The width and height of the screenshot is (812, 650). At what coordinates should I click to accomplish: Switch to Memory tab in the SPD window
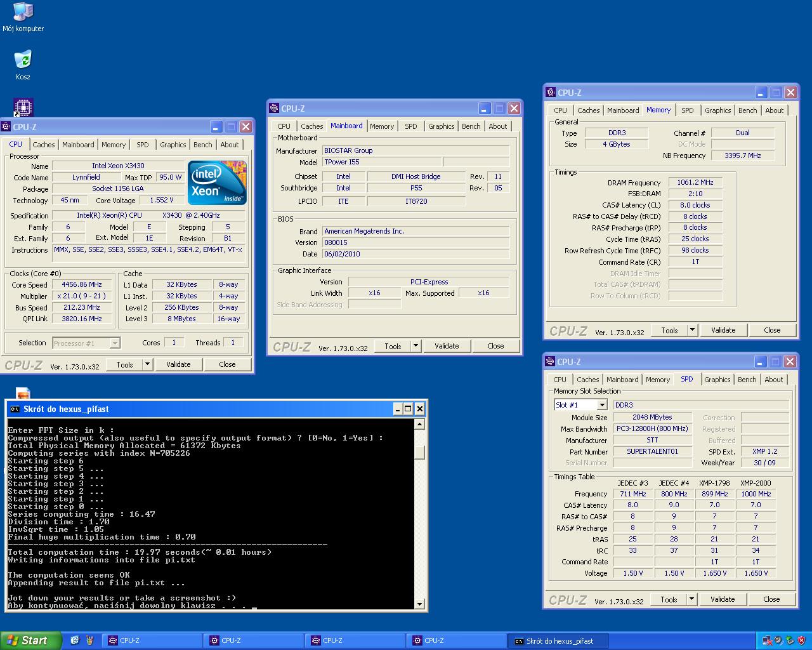pos(658,380)
